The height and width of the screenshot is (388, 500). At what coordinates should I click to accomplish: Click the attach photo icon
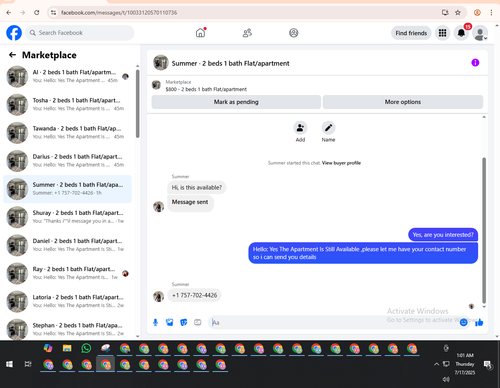coord(169,322)
